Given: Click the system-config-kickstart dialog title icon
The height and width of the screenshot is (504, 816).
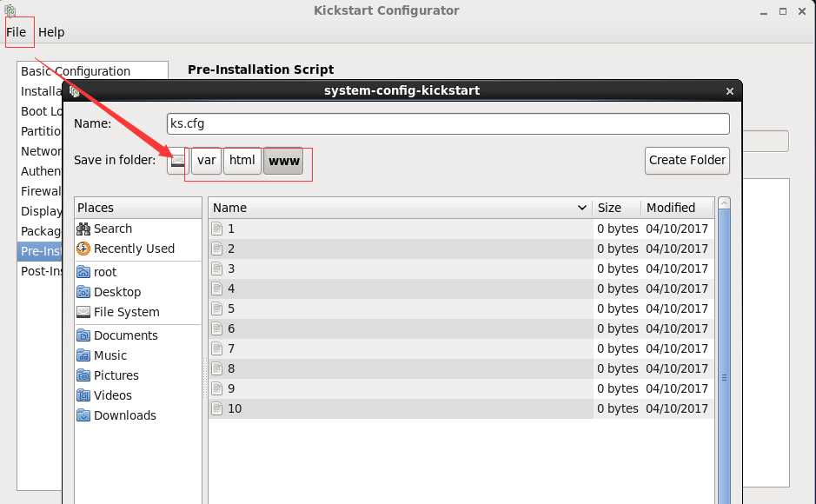Looking at the screenshot, I should pyautogui.click(x=75, y=91).
